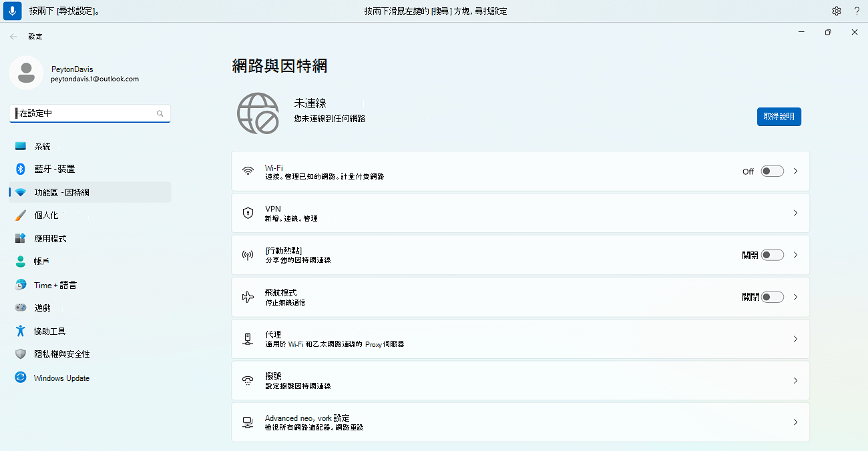Click 檢視所有網路適配器 description text
The image size is (868, 451).
pyautogui.click(x=314, y=427)
